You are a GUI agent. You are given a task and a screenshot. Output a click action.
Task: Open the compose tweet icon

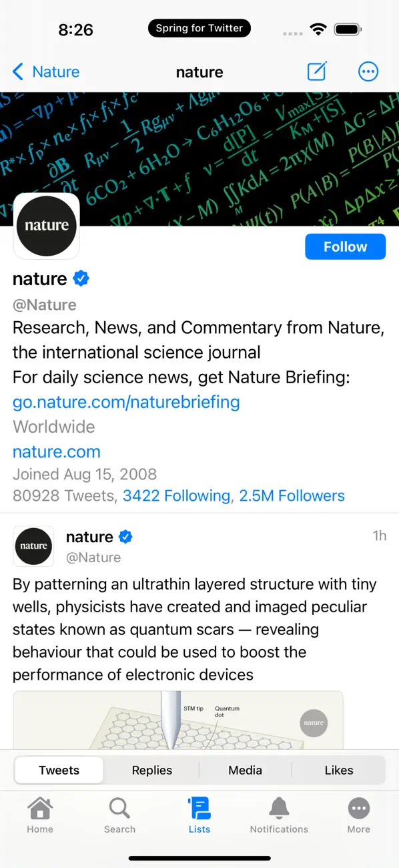pos(317,71)
